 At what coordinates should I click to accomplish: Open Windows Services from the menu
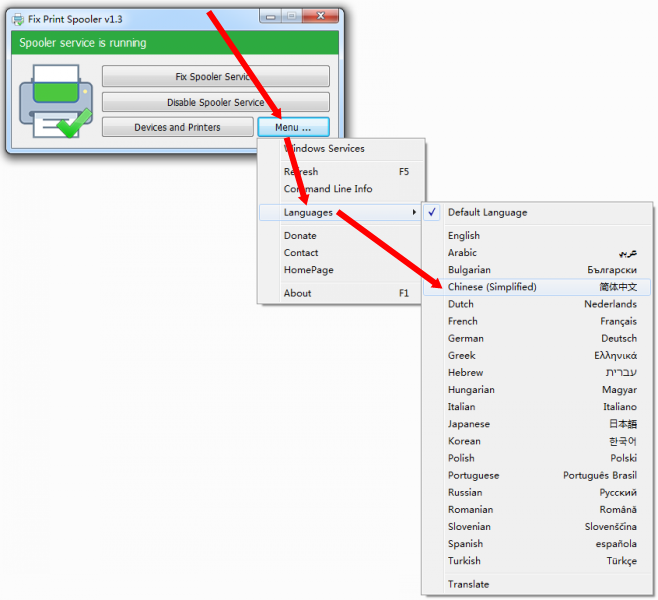click(341, 149)
